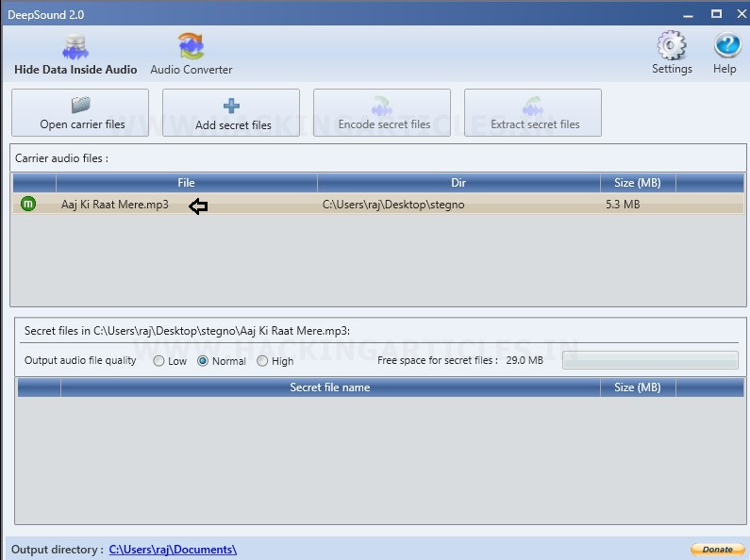The image size is (750, 560).
Task: Select the Aaj Ki Raat Mere.mp3 row
Action: (378, 204)
